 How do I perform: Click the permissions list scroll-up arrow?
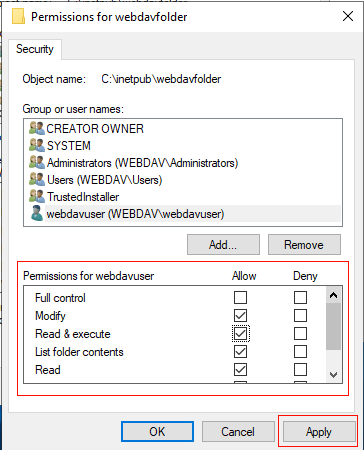coord(333,295)
